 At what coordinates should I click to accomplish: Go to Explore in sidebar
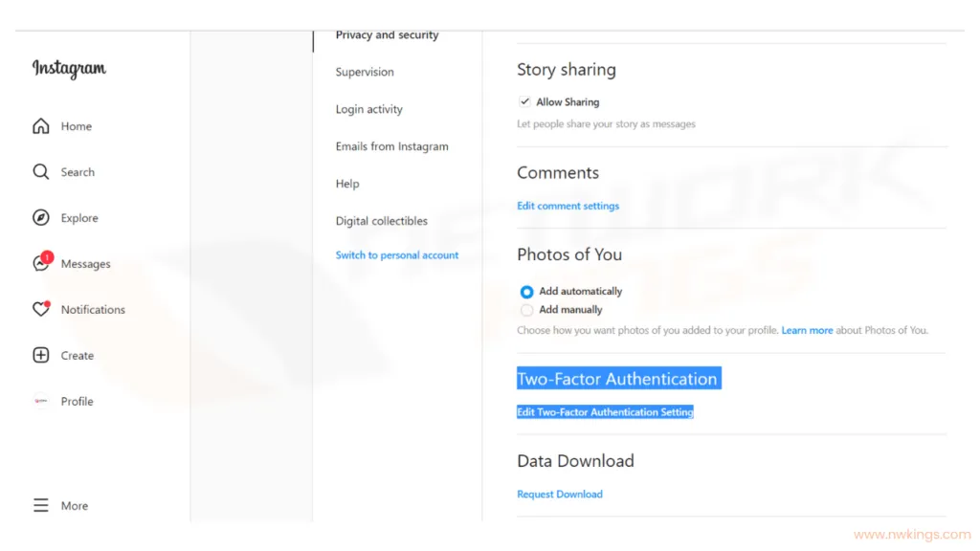[79, 218]
